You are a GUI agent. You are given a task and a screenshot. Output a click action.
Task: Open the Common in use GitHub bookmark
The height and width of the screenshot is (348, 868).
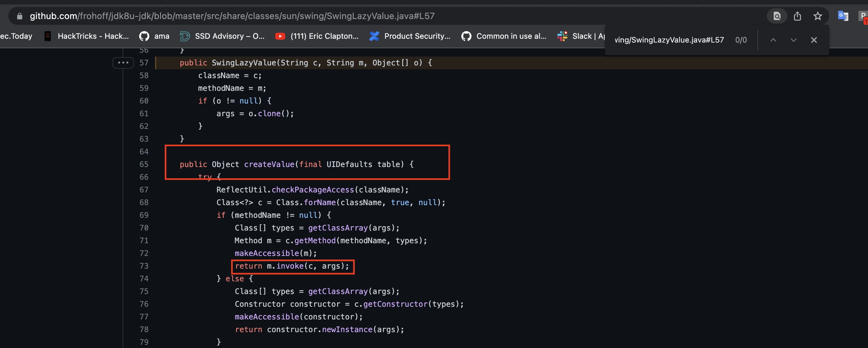[504, 36]
